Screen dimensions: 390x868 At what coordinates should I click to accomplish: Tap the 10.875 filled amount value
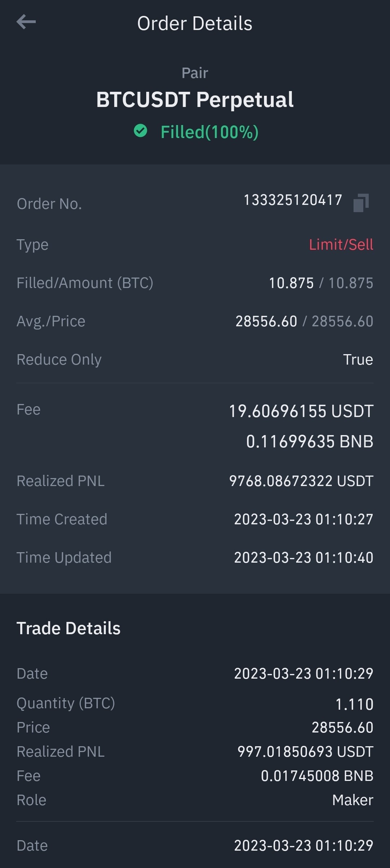click(x=291, y=283)
